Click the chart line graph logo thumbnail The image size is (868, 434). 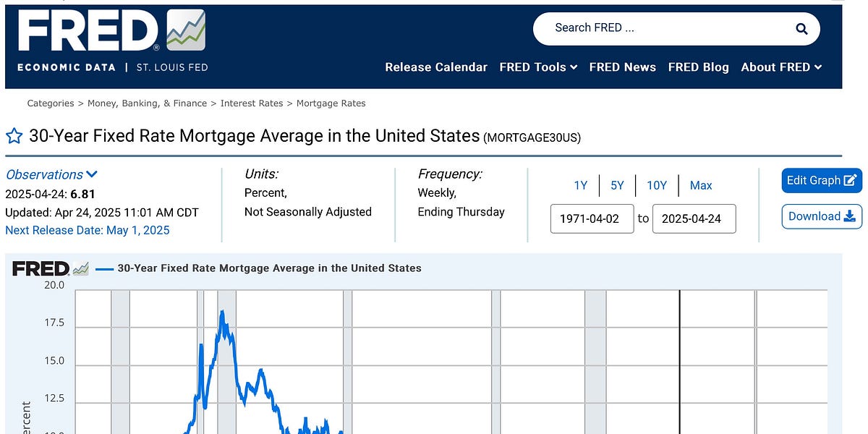coord(184,30)
